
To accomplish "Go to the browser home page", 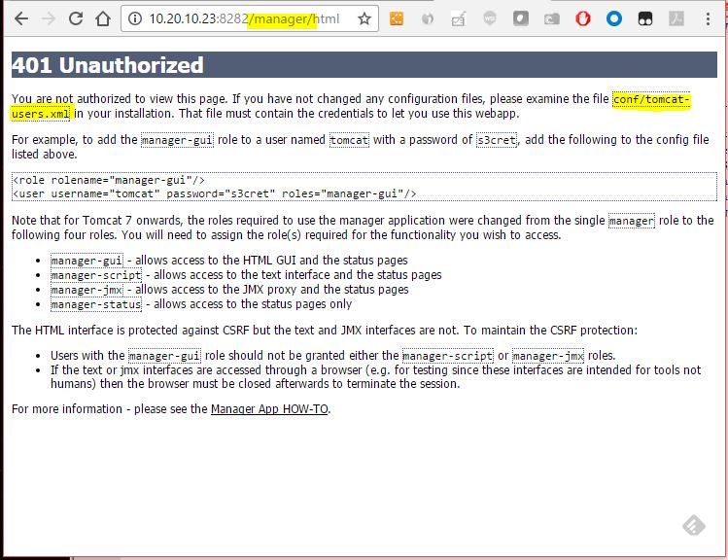I will click(103, 18).
